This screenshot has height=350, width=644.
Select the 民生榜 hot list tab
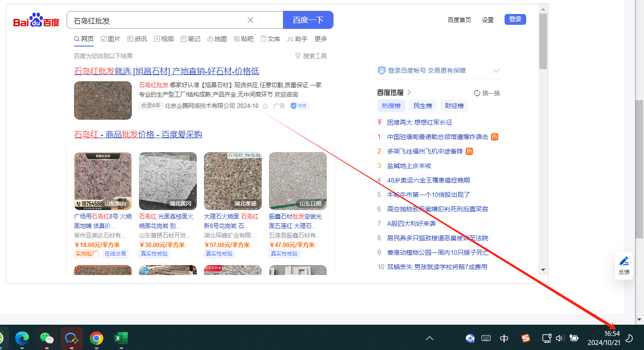tap(423, 106)
